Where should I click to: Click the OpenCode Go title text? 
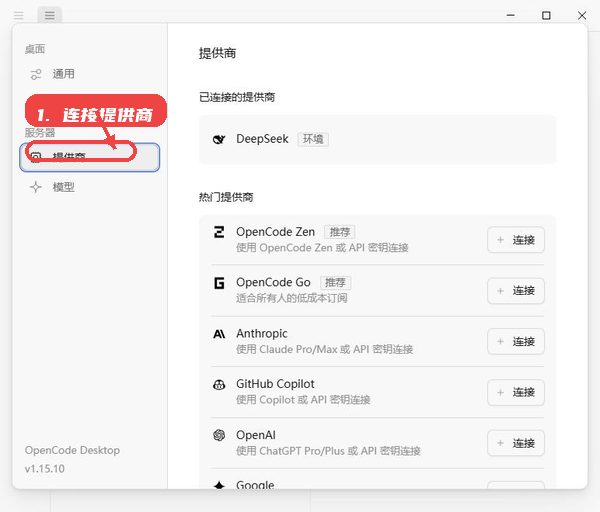[x=273, y=282]
